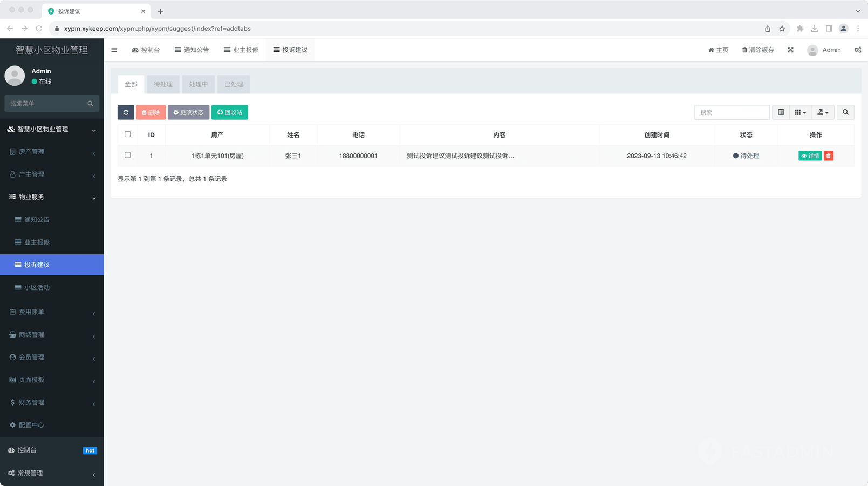Open the export dropdown button
Viewport: 868px width, 486px height.
pyautogui.click(x=823, y=112)
